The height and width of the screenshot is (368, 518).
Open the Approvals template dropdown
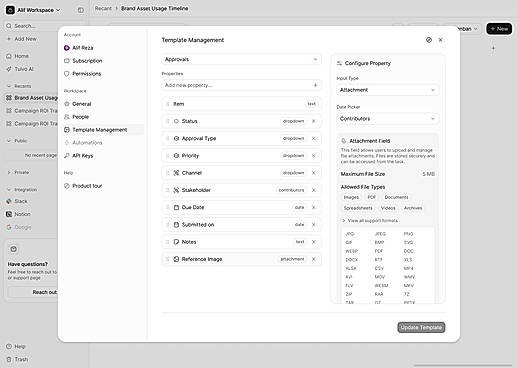click(x=241, y=60)
